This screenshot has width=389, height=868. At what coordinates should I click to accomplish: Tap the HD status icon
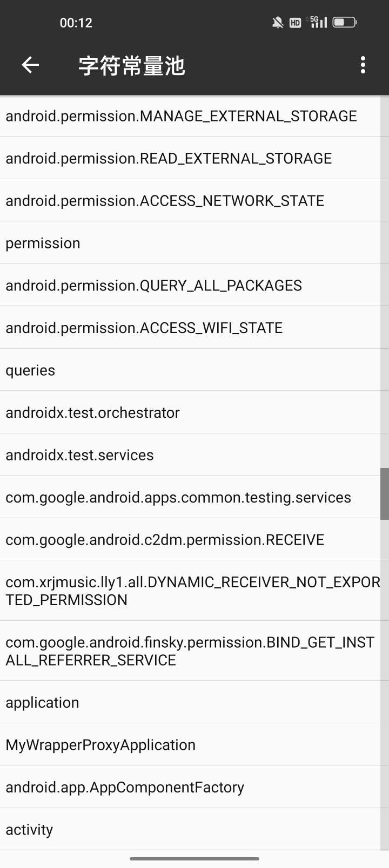pyautogui.click(x=295, y=23)
